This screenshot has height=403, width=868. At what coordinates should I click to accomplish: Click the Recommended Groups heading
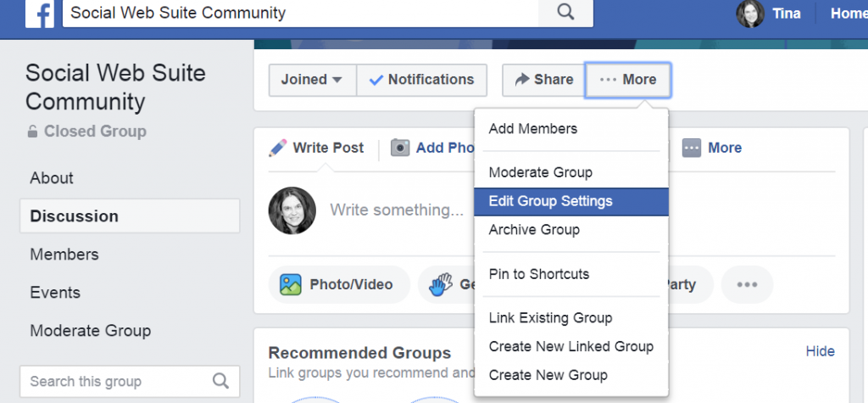pos(359,353)
